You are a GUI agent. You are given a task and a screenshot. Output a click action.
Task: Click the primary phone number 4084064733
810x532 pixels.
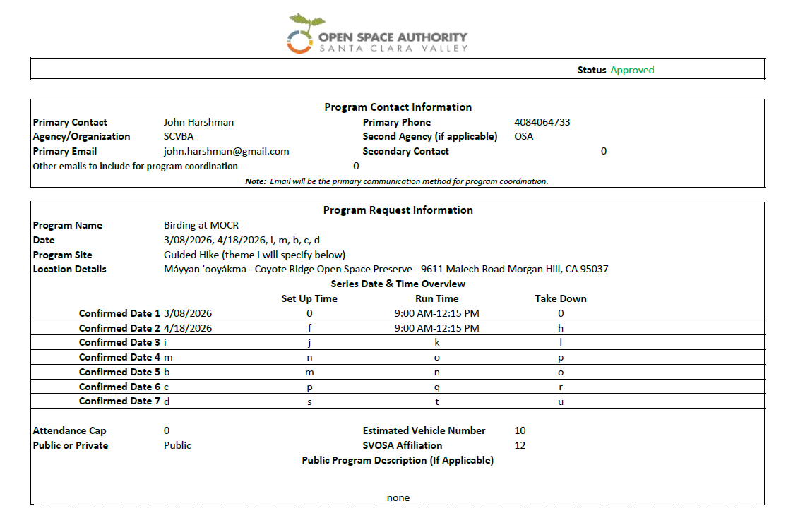542,122
